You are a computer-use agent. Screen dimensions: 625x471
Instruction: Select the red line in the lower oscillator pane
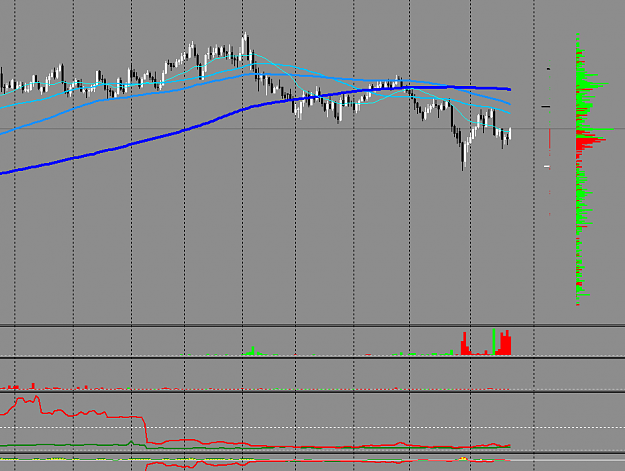pyautogui.click(x=146, y=430)
